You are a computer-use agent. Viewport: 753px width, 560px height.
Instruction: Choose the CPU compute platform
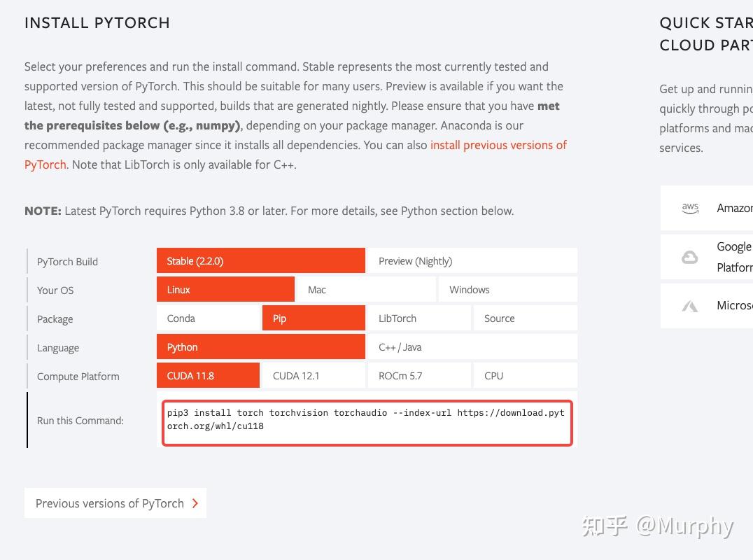(x=525, y=376)
